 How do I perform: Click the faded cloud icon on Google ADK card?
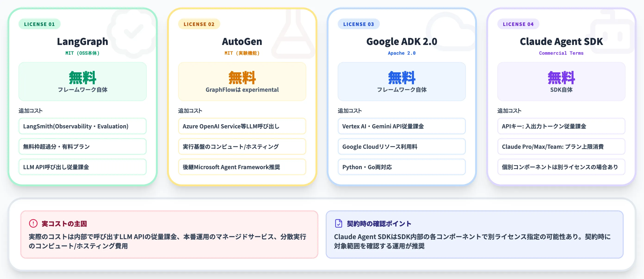tap(451, 31)
